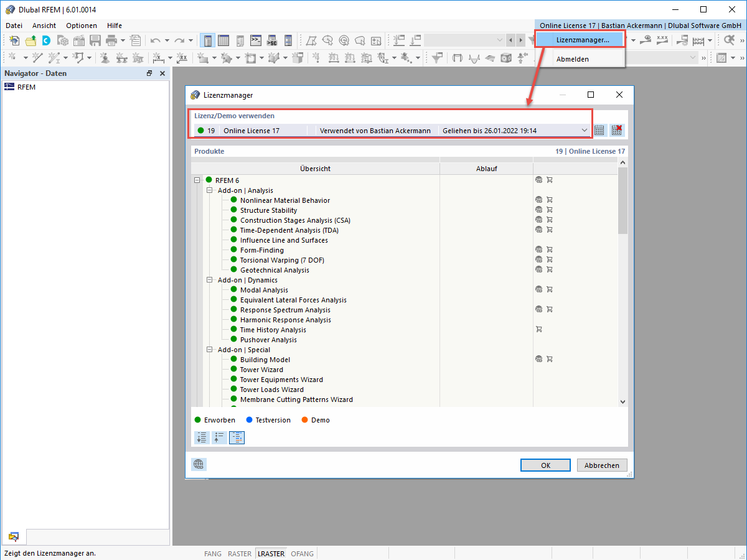Screen dimensions: 747x560
Task: Expand all tree entries in Lizenzmanager
Action: [x=202, y=437]
